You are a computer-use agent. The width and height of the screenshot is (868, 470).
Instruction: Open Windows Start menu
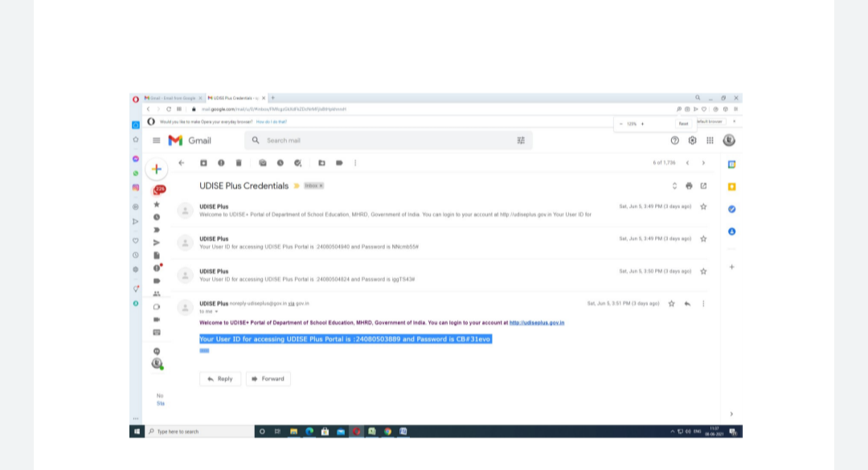click(137, 431)
